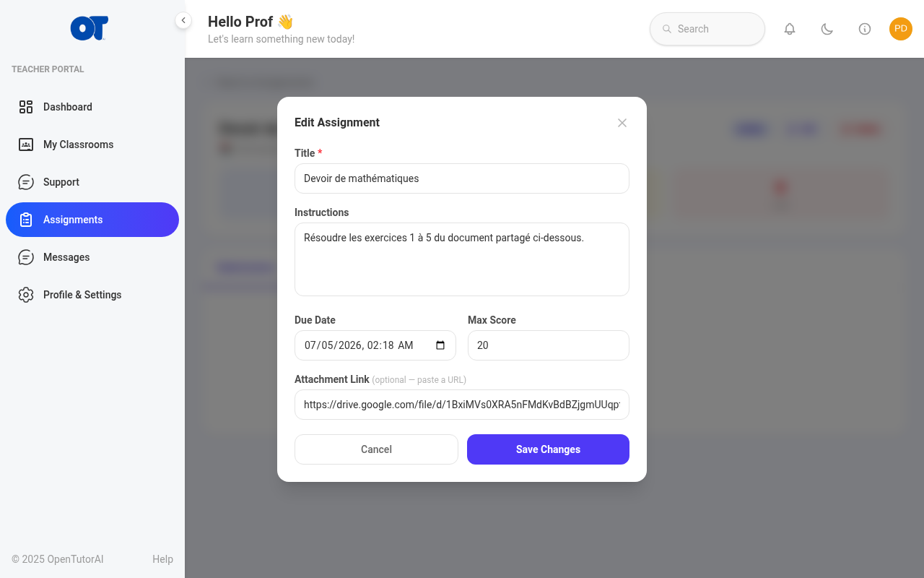Click the Help link in the footer

(162, 559)
